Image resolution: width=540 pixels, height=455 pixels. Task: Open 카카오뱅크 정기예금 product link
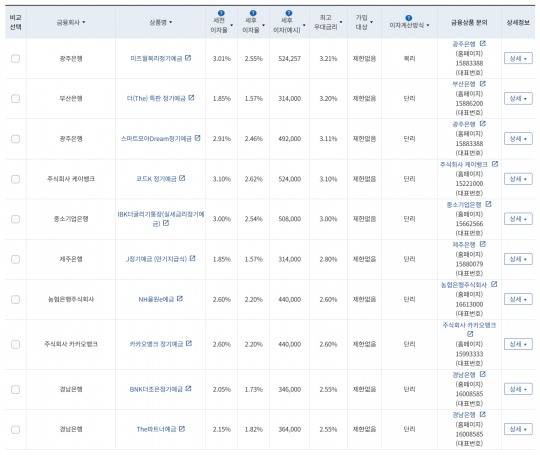coord(156,344)
